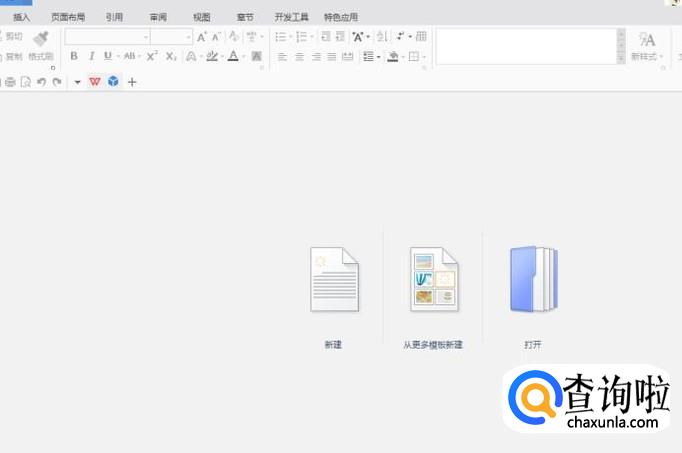
Task: Toggle Underline formatting button
Action: click(x=107, y=56)
